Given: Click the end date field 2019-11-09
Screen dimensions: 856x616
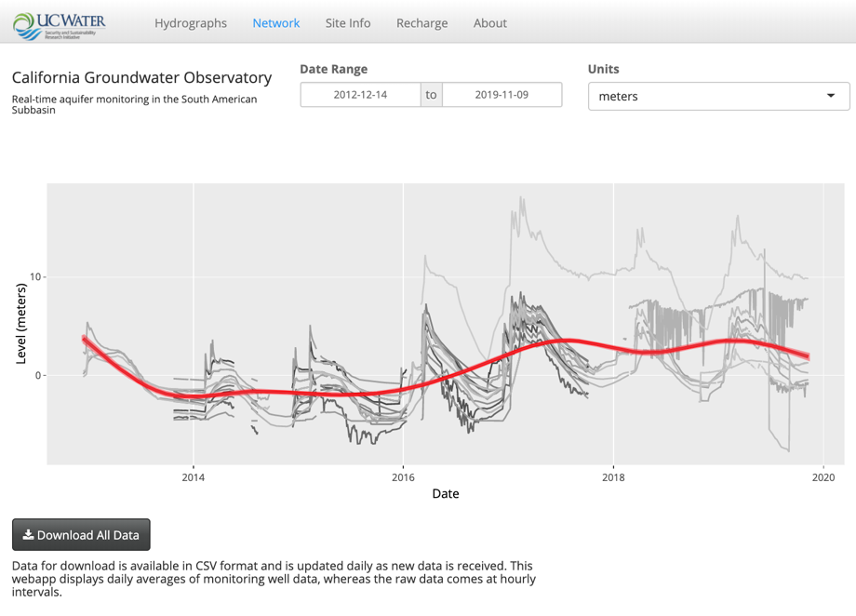Looking at the screenshot, I should point(502,95).
